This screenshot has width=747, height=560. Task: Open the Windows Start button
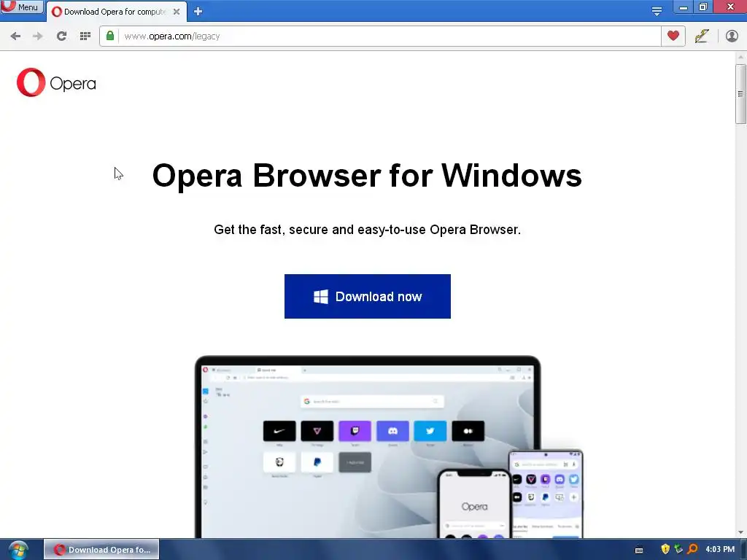(x=18, y=550)
